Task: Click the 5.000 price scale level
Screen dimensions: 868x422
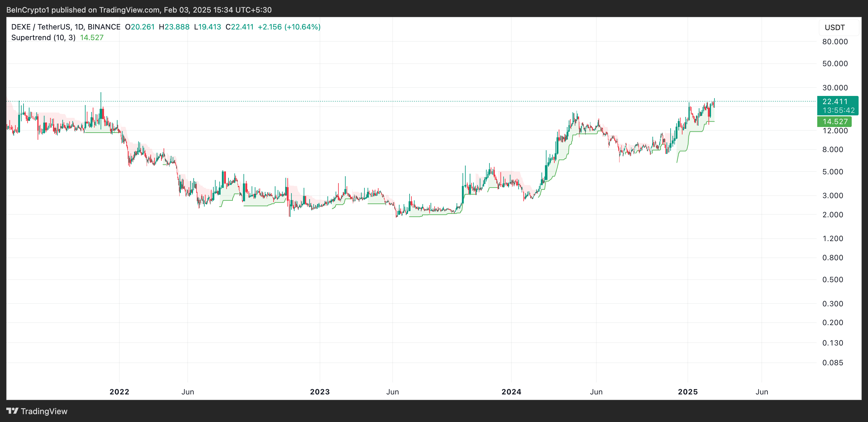Action: coord(832,172)
